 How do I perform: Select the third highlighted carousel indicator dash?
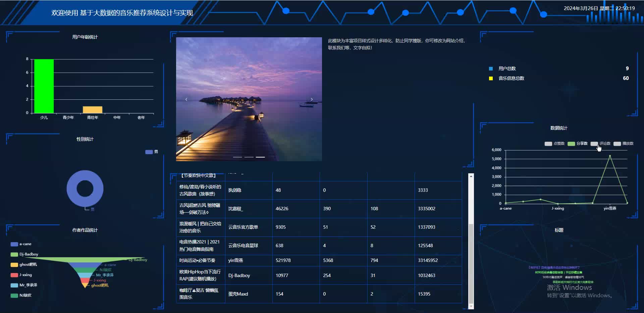(260, 157)
